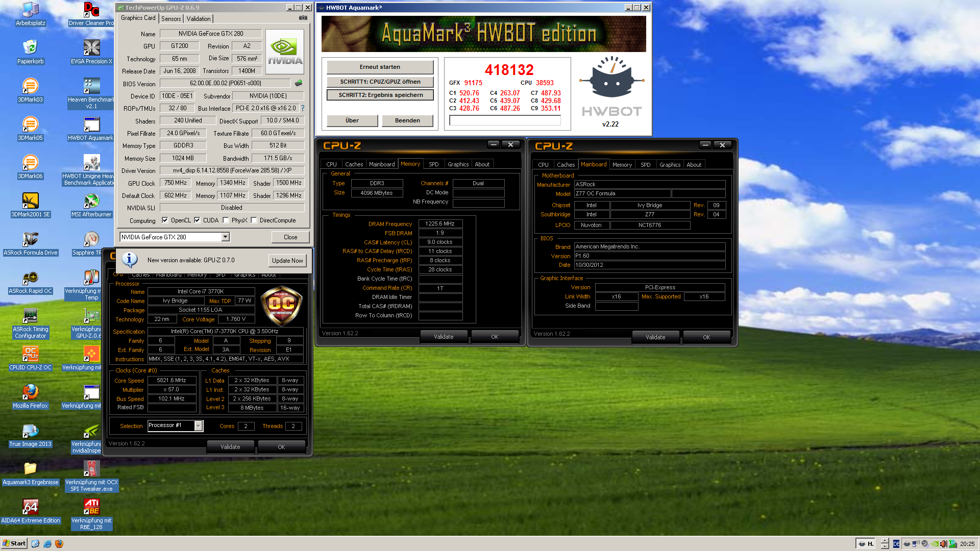Click the system tray clock 20:25
This screenshot has width=980, height=551.
(967, 544)
